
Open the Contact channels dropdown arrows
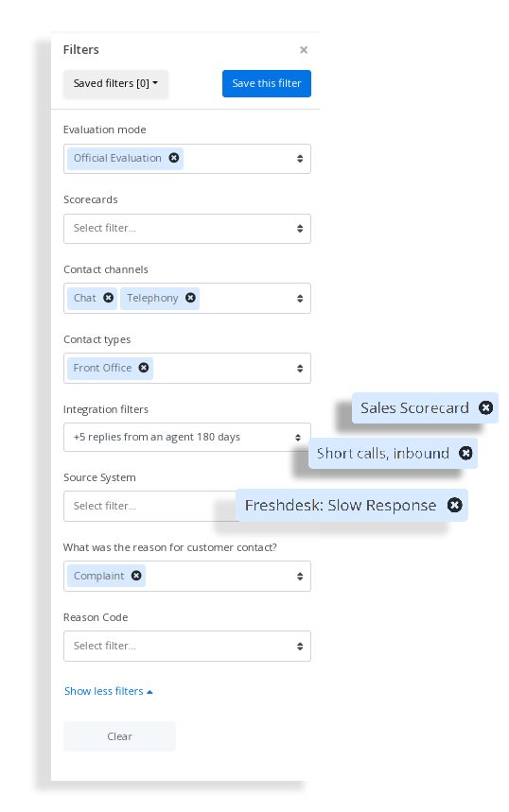coord(300,299)
